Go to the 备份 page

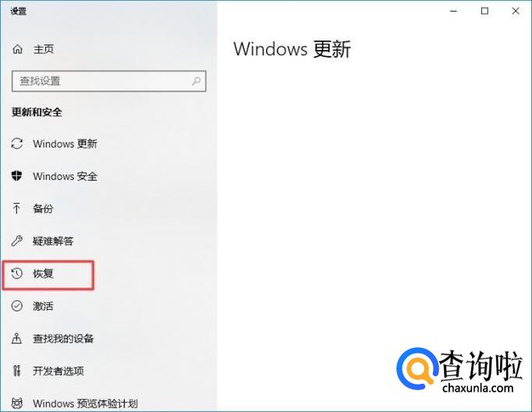pos(43,208)
